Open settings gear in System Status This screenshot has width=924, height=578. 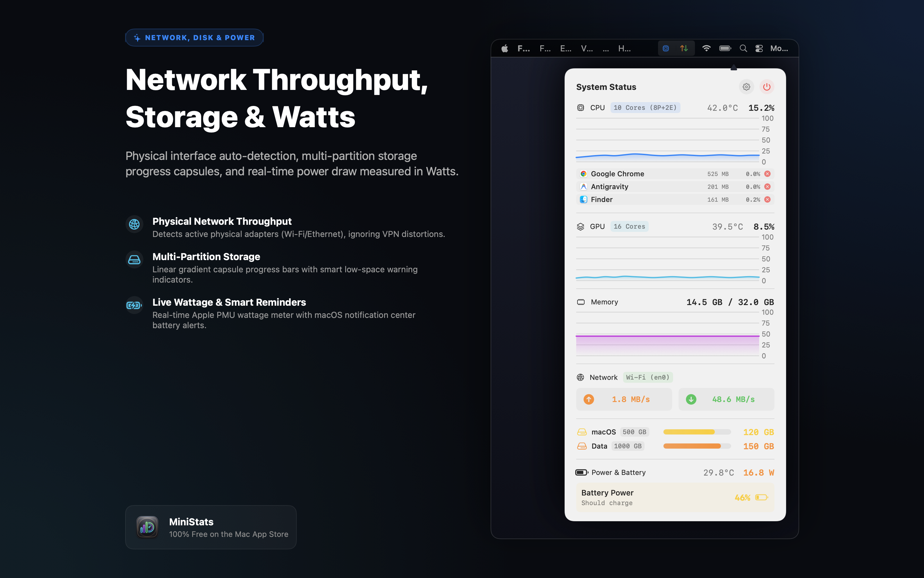(747, 87)
